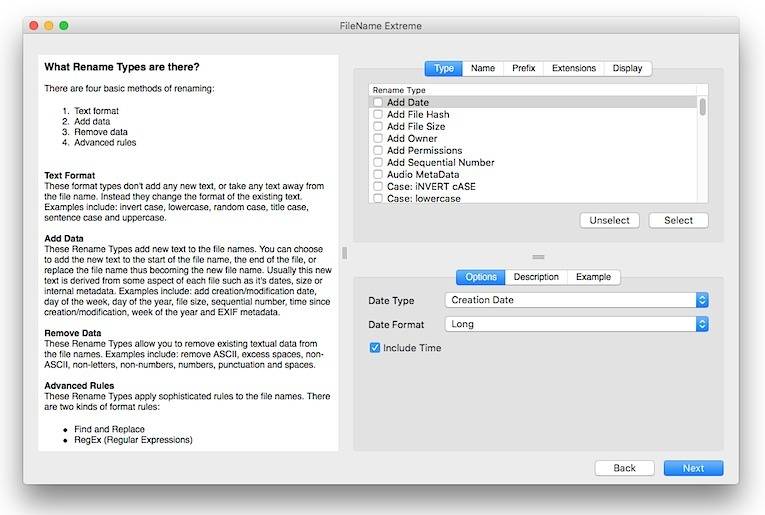
Task: Click 'Find and Replace' bullet text
Action: point(109,429)
